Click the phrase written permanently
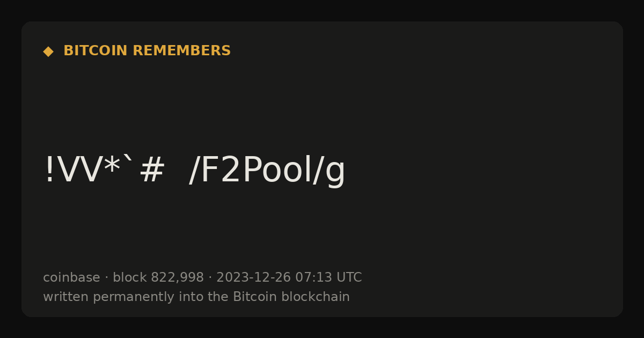The height and width of the screenshot is (338, 644). click(94, 297)
